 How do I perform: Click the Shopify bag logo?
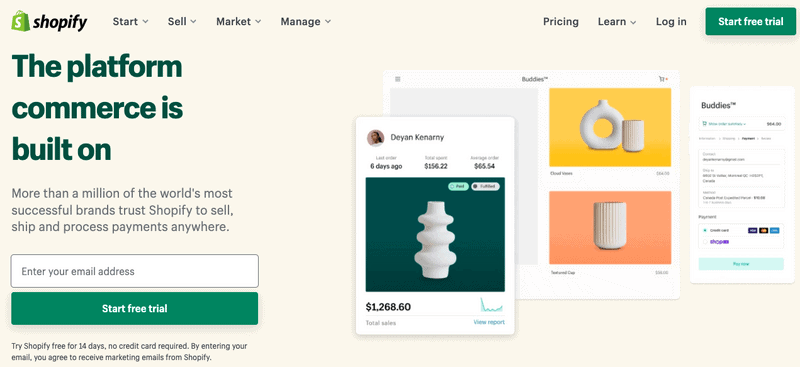tap(20, 21)
